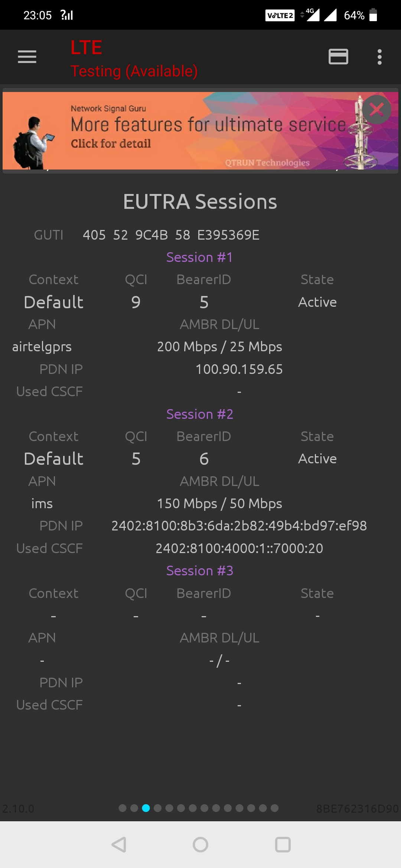The width and height of the screenshot is (401, 868).
Task: Open the hamburger navigation menu
Action: click(x=27, y=57)
